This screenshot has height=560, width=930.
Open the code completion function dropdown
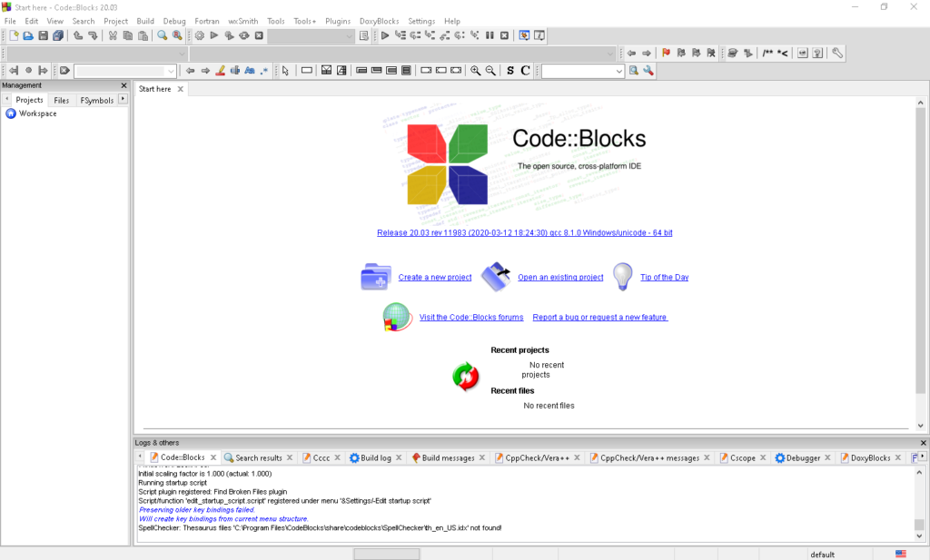pyautogui.click(x=402, y=54)
